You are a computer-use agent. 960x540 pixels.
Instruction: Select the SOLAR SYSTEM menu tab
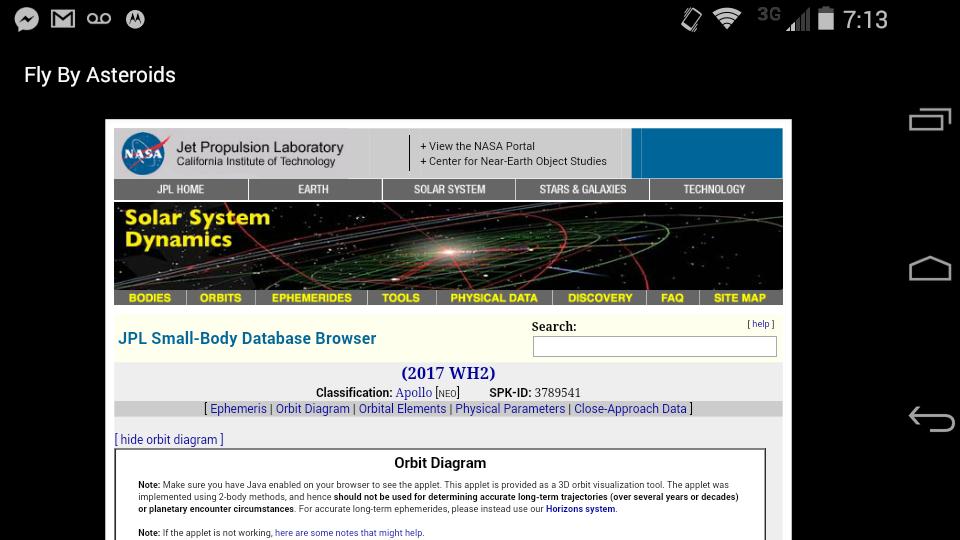(x=449, y=189)
